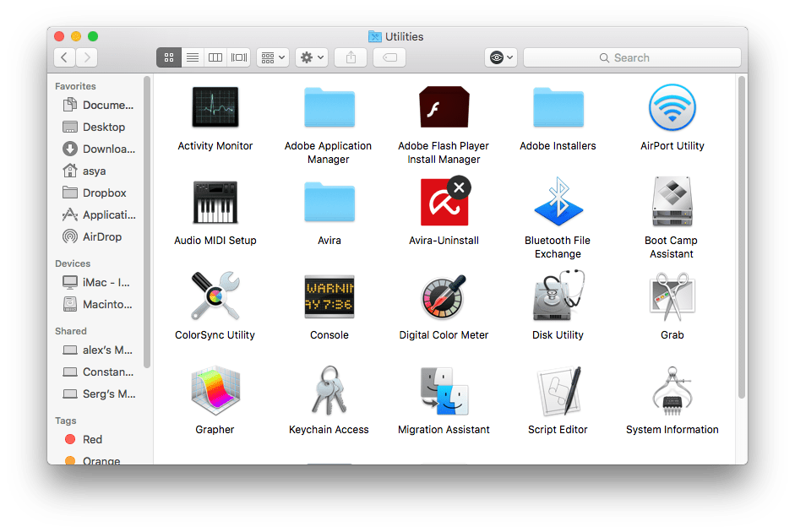This screenshot has height=532, width=795.
Task: Focus the Search field
Action: pyautogui.click(x=632, y=57)
